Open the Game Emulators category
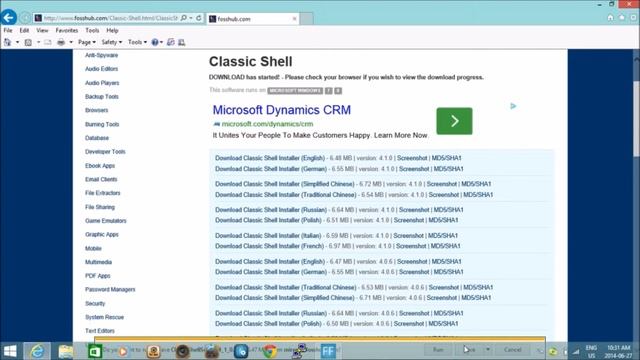640x360 pixels. [x=106, y=221]
